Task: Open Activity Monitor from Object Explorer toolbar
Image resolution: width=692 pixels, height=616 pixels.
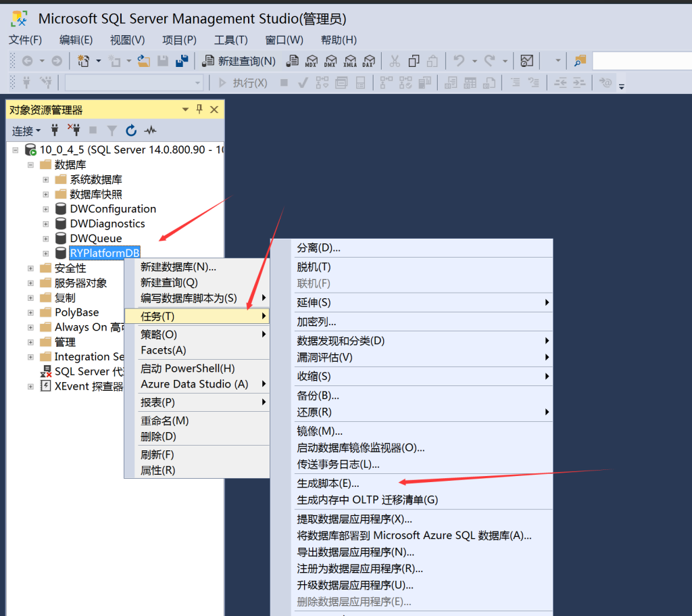Action: pyautogui.click(x=151, y=130)
